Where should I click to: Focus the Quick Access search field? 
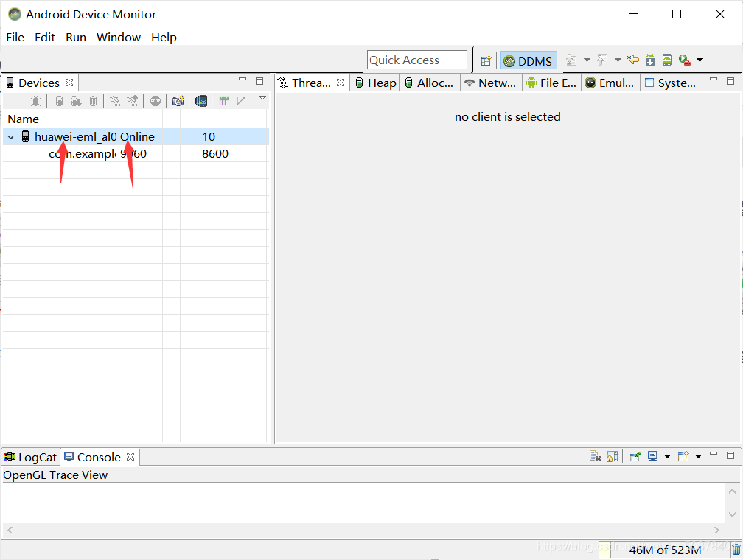click(x=417, y=60)
